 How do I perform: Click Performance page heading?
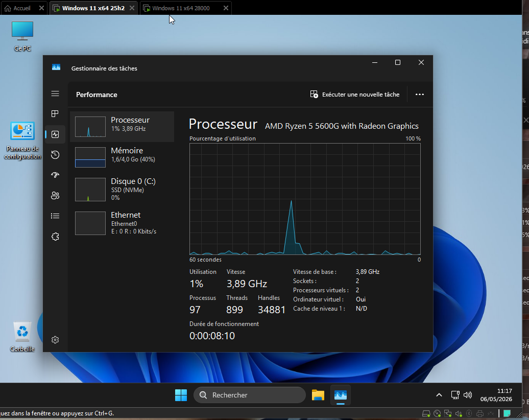(x=97, y=95)
